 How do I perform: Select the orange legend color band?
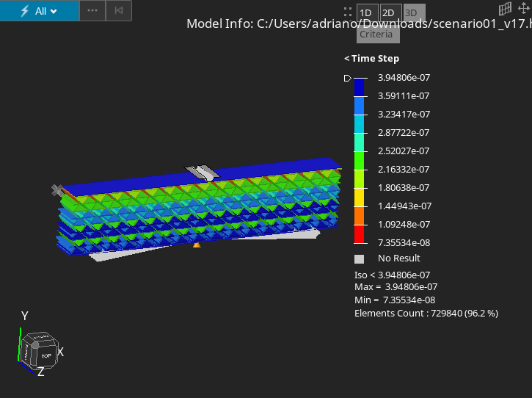click(359, 216)
